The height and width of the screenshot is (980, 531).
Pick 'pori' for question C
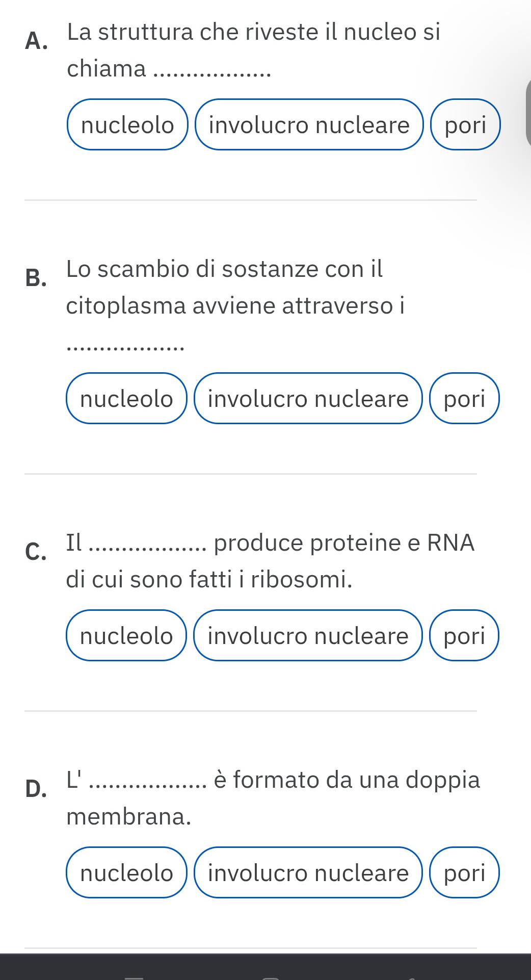coord(464,635)
